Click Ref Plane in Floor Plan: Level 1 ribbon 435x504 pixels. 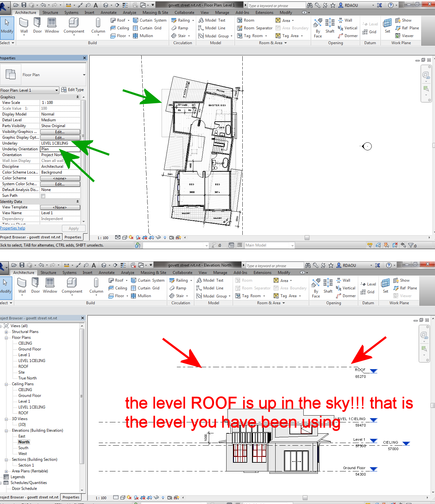point(407,28)
